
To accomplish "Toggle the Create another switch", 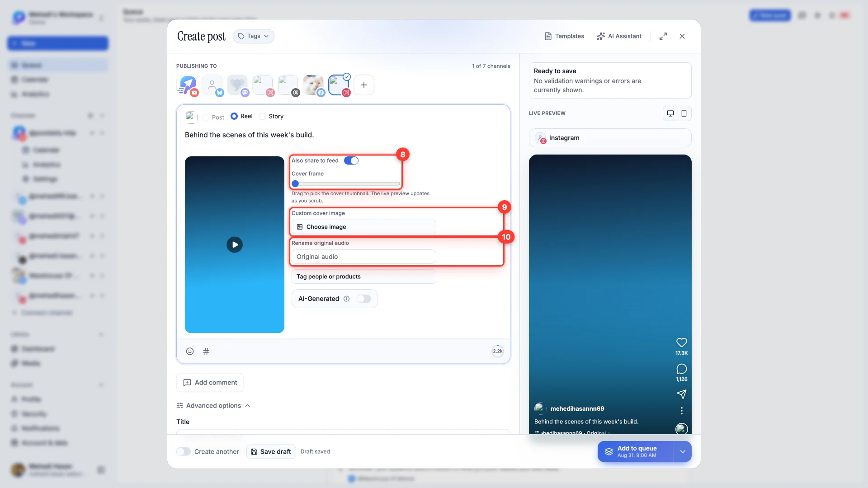I will (184, 451).
